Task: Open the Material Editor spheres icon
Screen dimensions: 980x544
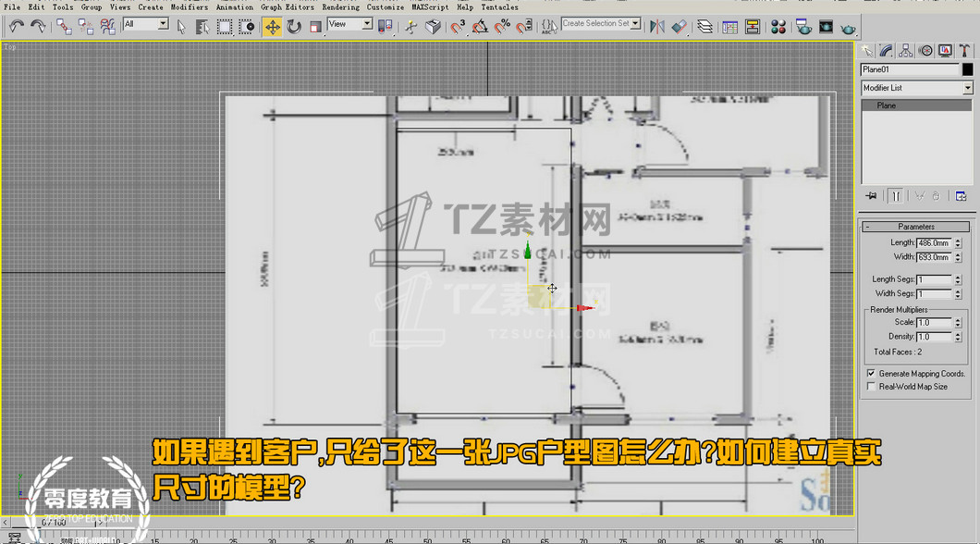Action: point(778,26)
